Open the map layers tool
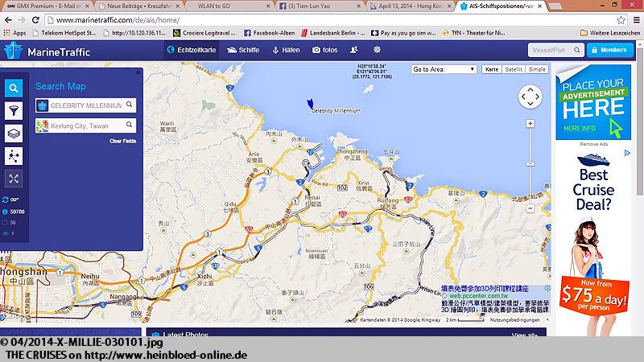Viewport: 644px width, 362px height. pos(14,134)
